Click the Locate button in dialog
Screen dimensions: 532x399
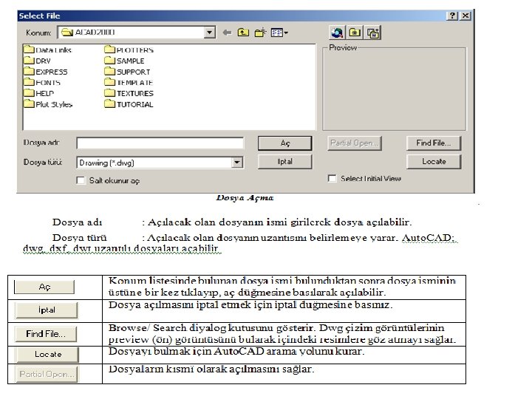click(434, 162)
